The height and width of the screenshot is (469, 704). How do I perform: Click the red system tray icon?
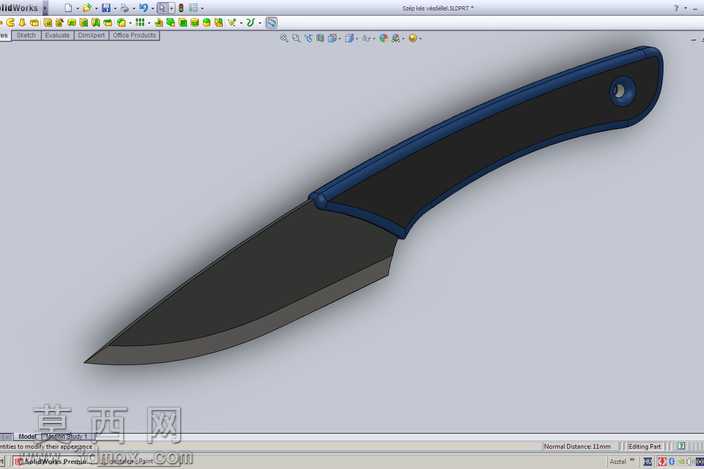(662, 461)
